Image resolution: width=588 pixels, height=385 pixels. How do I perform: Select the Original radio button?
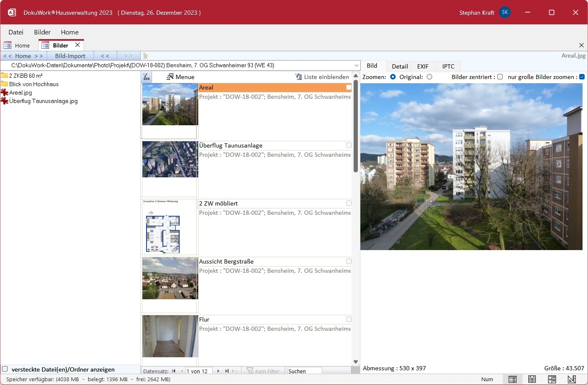click(429, 77)
